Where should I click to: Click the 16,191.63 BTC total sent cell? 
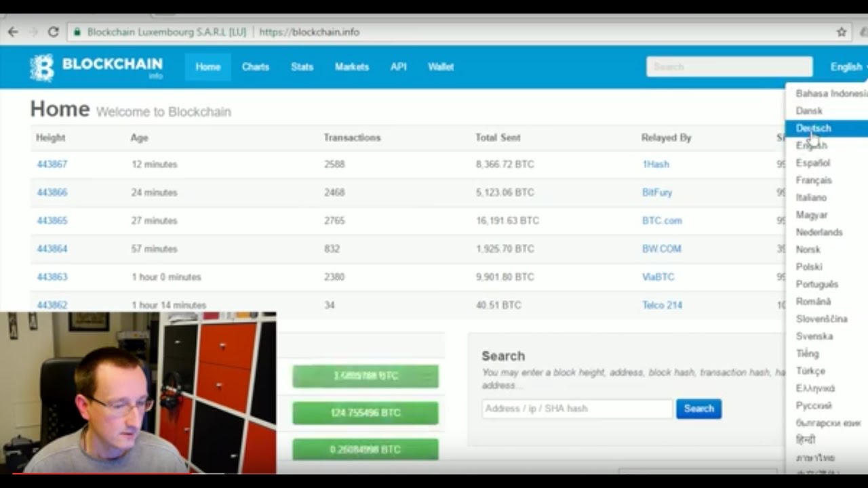pos(508,221)
